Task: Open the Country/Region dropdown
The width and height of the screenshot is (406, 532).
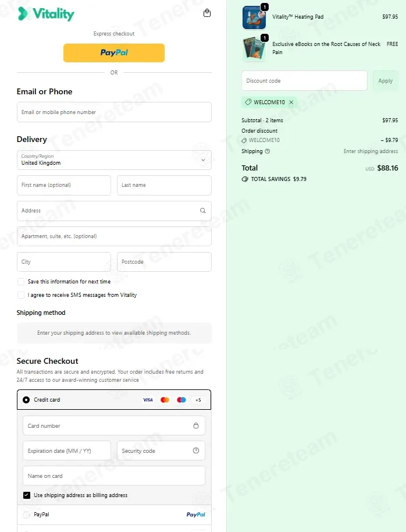Action: coord(115,160)
